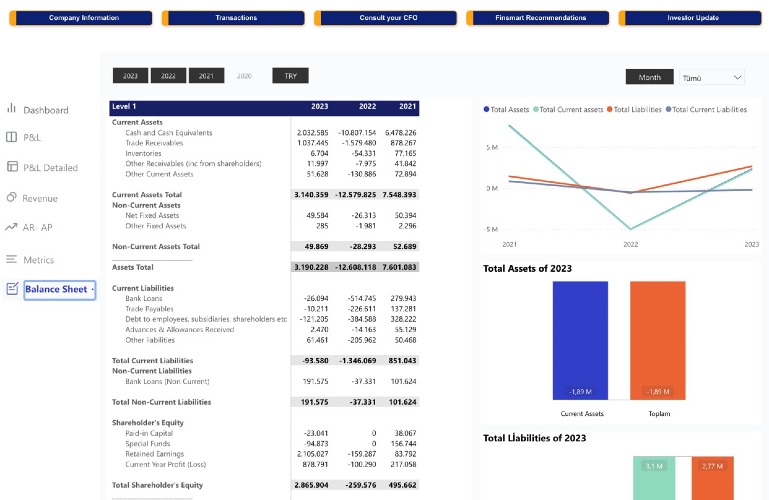Click the Total Current Liabilities row

(264, 360)
